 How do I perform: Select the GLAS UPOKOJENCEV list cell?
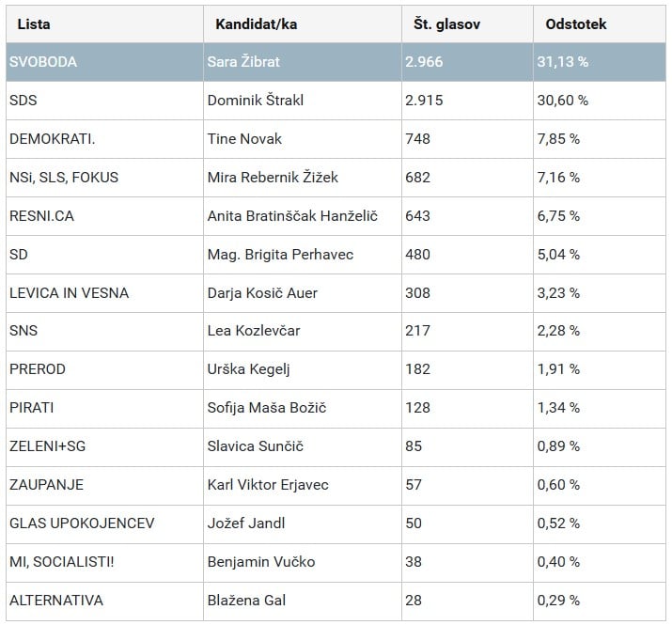pyautogui.click(x=81, y=523)
